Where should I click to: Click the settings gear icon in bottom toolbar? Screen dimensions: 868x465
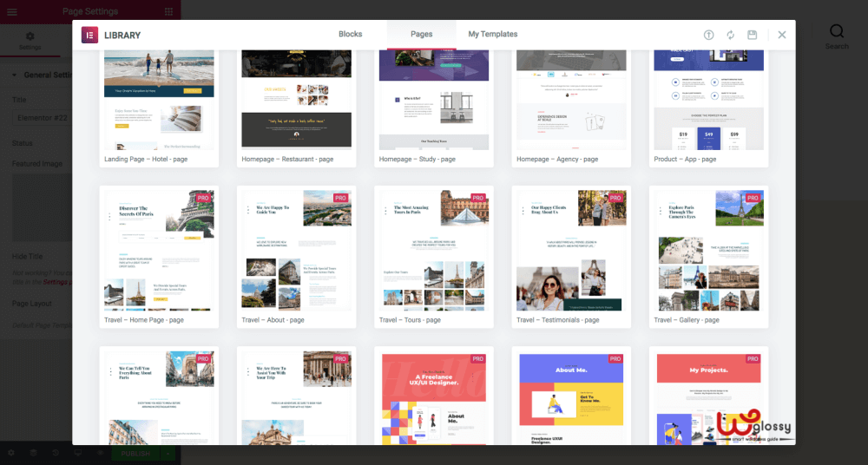[11, 453]
